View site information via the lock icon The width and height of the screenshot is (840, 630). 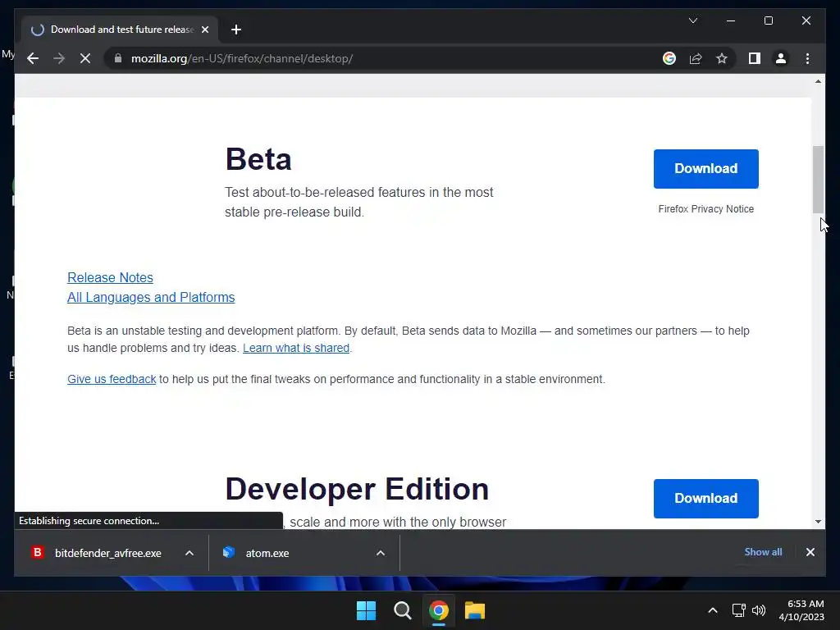tap(118, 58)
